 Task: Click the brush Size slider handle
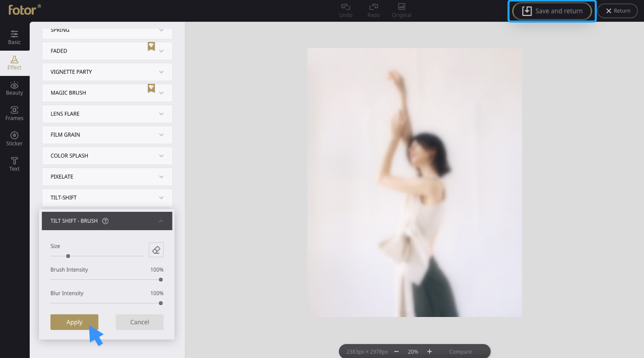pyautogui.click(x=68, y=256)
